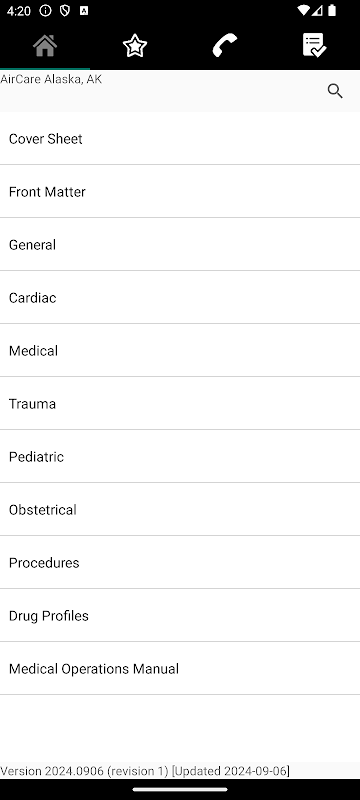Open the Trauma protocols section
Screen dimensions: 360x800
coord(180,404)
